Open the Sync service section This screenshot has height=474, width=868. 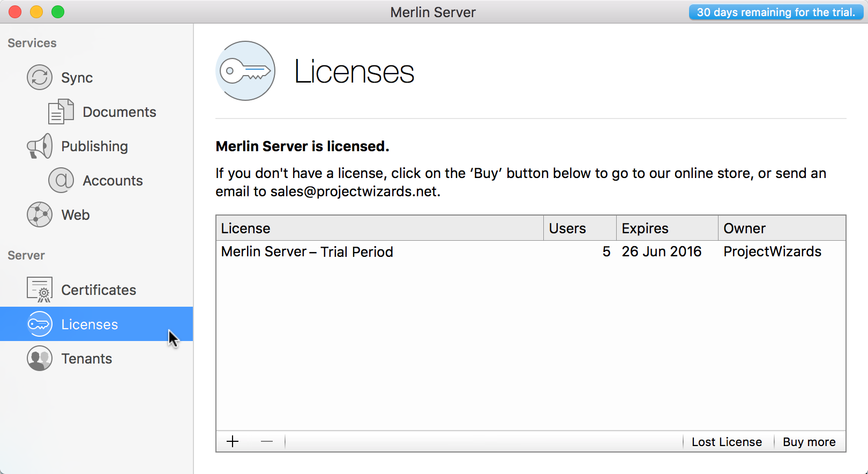(96, 77)
